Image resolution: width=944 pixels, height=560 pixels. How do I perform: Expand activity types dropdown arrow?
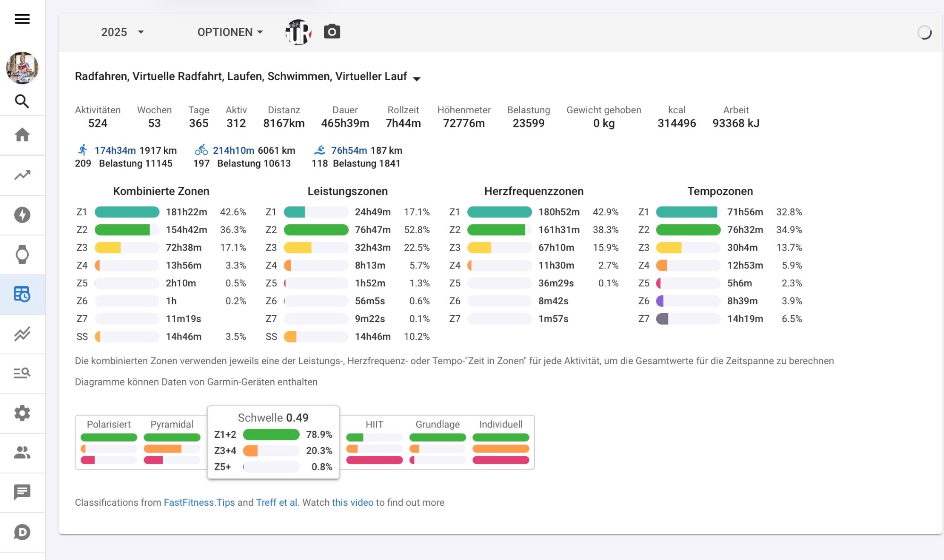pyautogui.click(x=416, y=78)
